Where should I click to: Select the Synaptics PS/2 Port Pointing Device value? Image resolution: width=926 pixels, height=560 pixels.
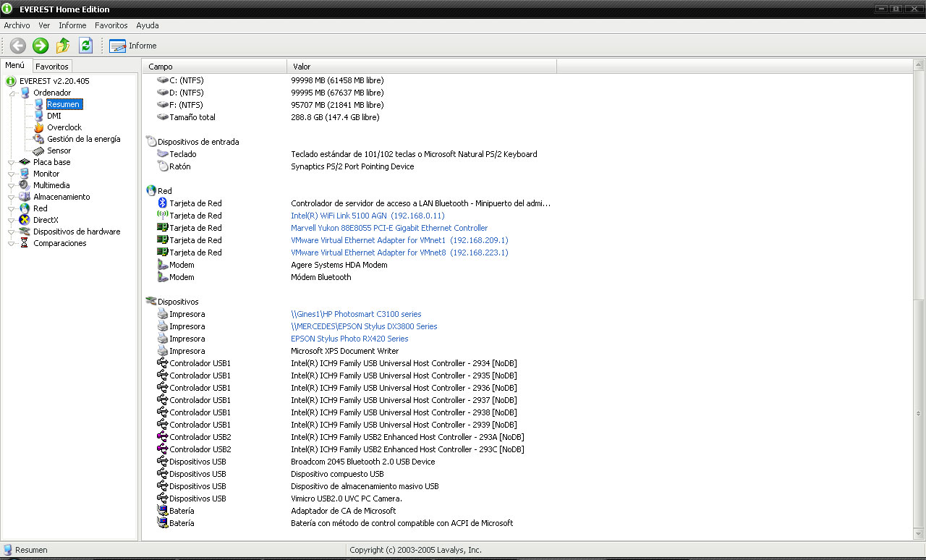pos(352,166)
